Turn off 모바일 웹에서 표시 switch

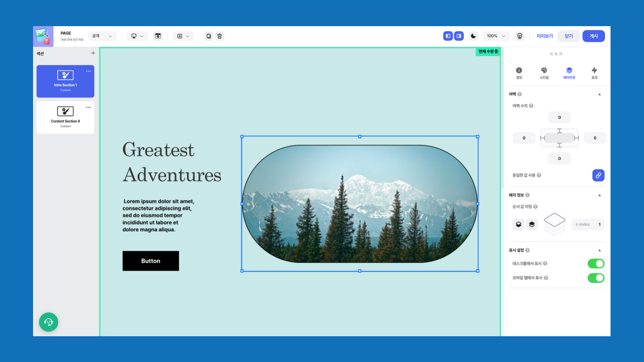tap(596, 278)
